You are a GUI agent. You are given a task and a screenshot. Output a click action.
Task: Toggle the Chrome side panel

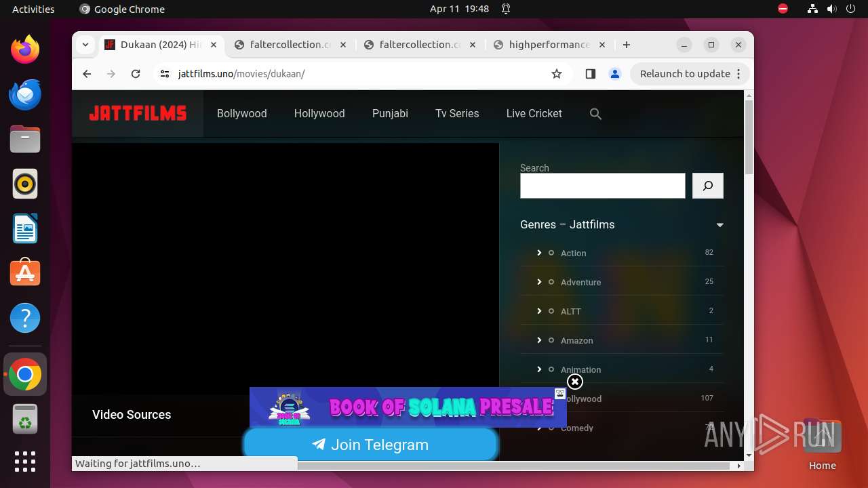click(x=590, y=74)
